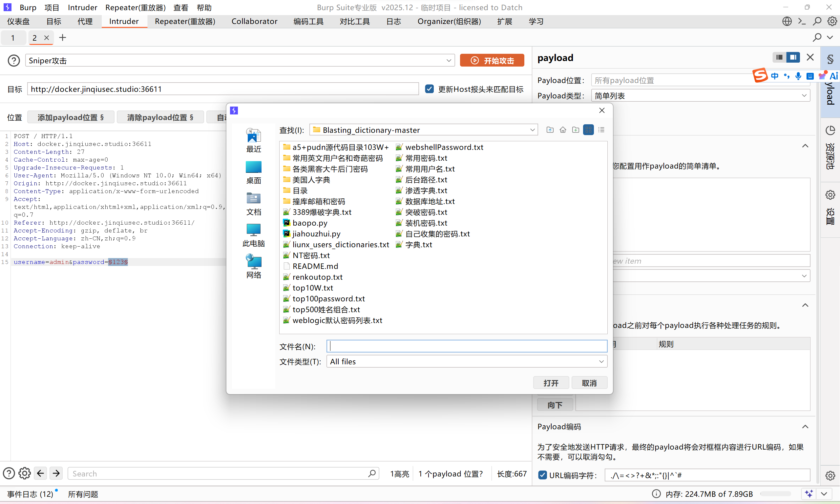The image size is (840, 504).
Task: Switch file dialog to details list view
Action: point(601,130)
